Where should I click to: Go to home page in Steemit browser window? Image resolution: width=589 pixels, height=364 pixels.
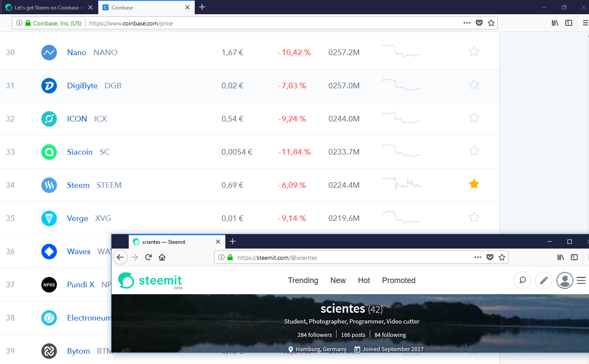click(162, 257)
